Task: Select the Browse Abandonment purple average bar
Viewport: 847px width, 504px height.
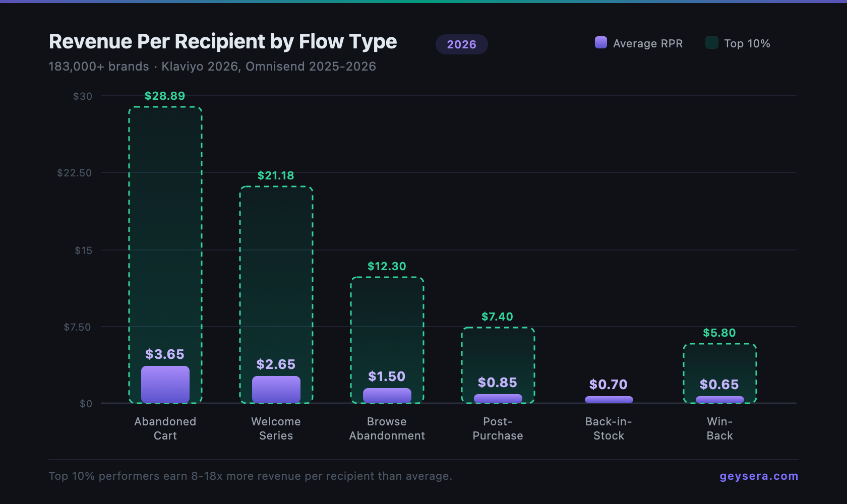Action: [387, 396]
